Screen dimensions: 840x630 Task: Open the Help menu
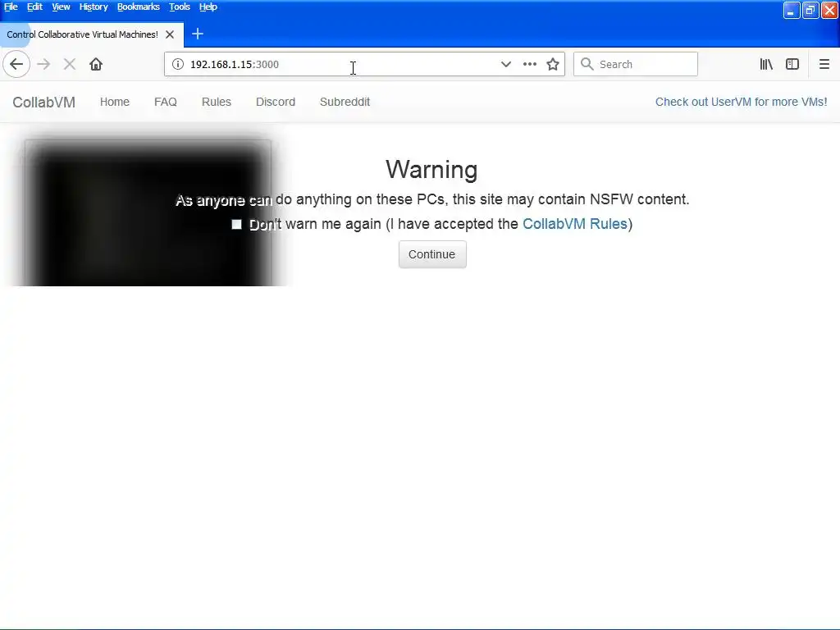208,7
